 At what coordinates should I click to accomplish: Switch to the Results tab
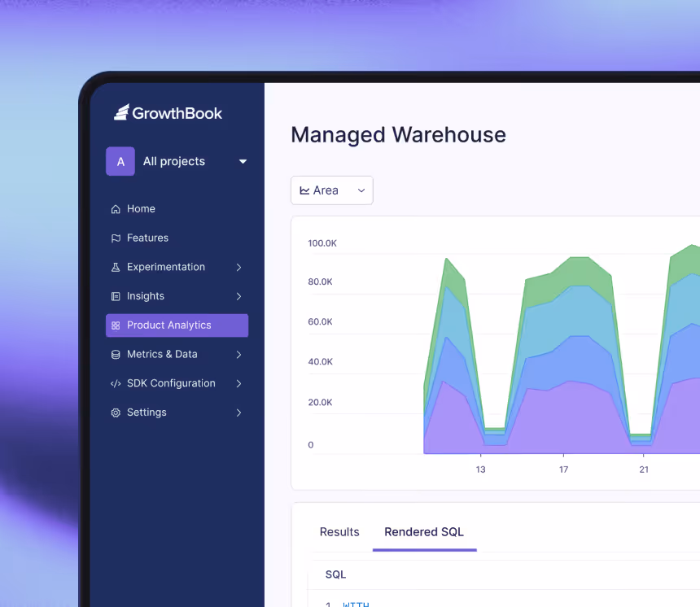[339, 532]
